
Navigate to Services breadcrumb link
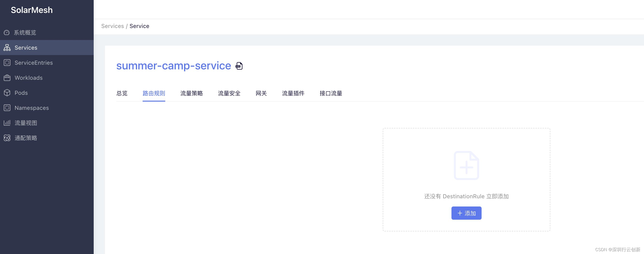click(x=113, y=26)
